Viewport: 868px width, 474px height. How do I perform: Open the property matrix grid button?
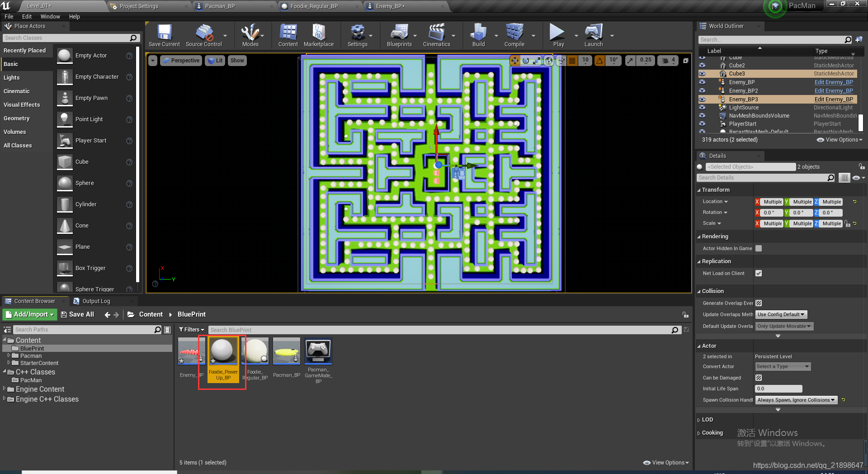coord(844,178)
